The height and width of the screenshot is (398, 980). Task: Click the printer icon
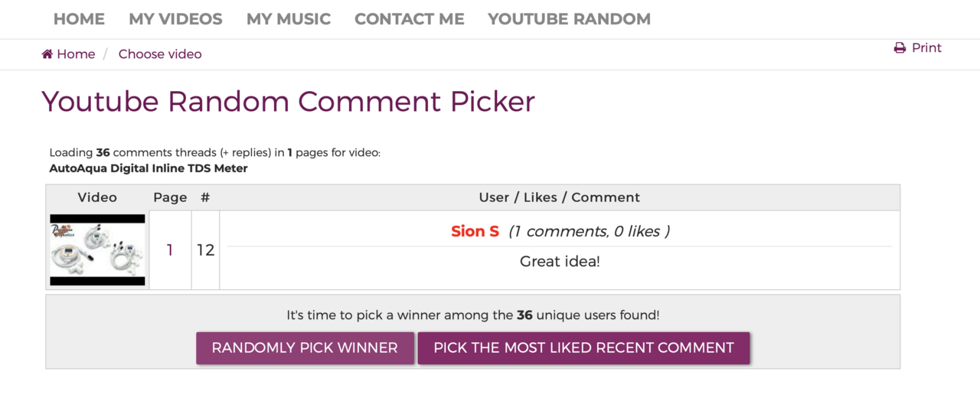pyautogui.click(x=900, y=48)
